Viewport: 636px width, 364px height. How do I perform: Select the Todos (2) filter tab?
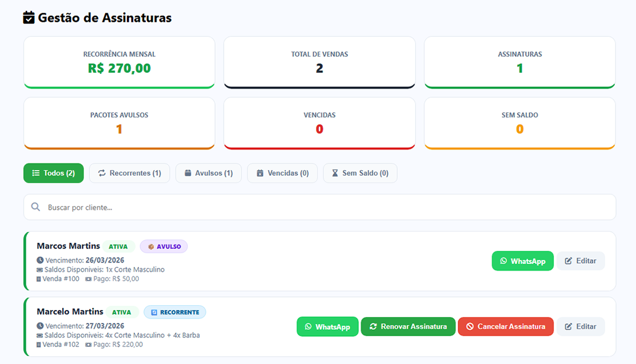(54, 173)
